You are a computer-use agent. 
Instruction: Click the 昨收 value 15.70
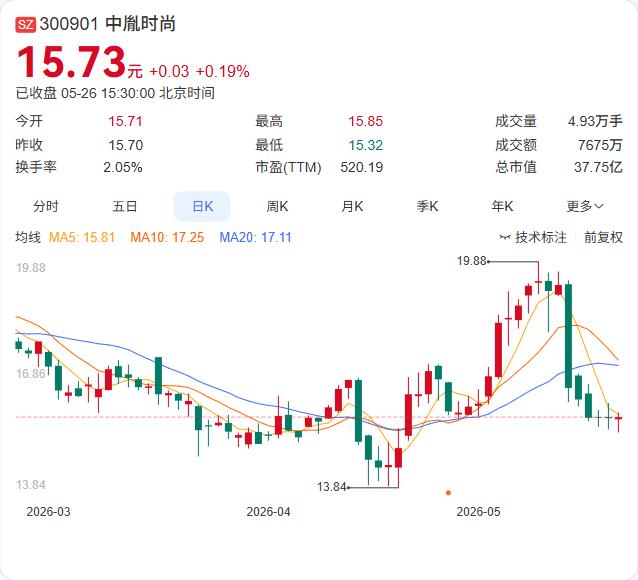point(125,145)
